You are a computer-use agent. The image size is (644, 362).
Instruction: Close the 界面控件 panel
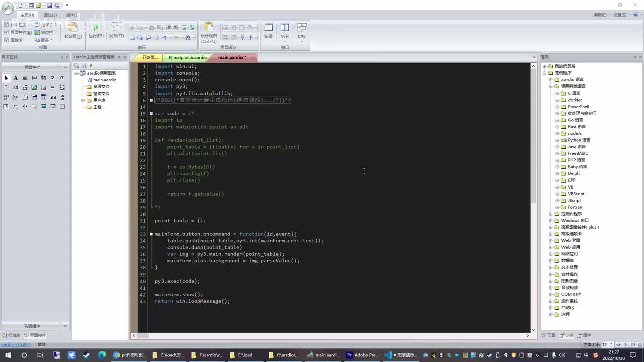click(x=68, y=57)
